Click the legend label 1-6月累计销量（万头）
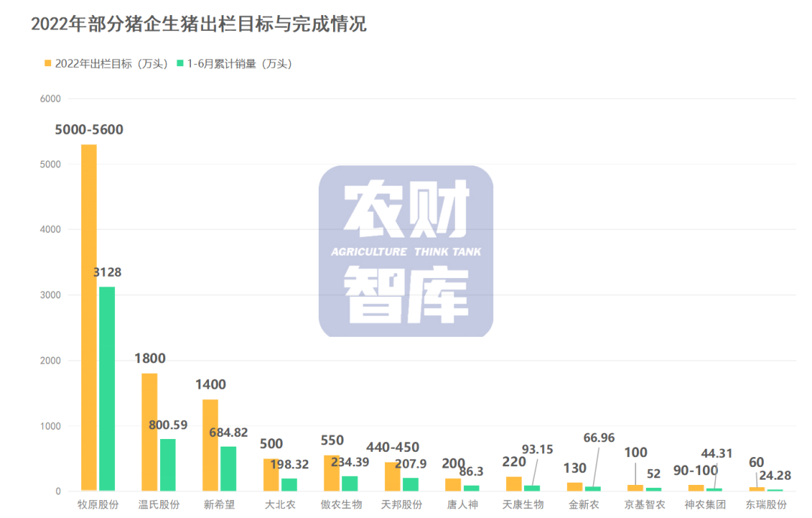This screenshot has height=518, width=812. (x=240, y=64)
